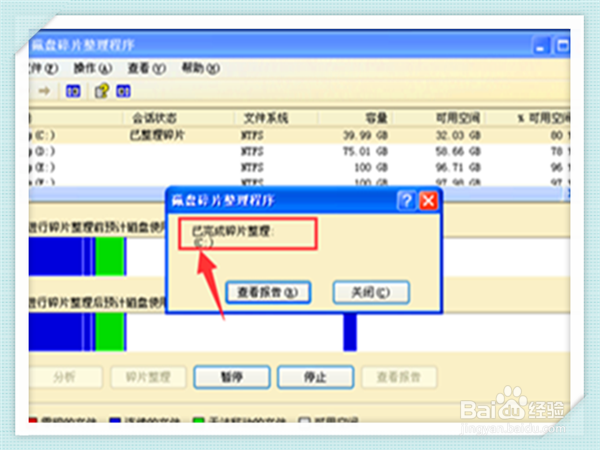Open the 查看(V) menu

[x=147, y=68]
